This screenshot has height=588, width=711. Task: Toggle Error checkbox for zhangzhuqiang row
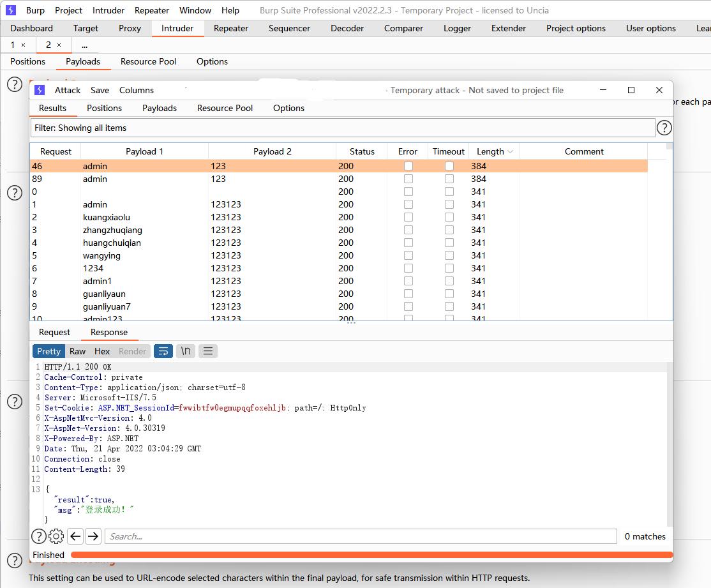408,230
